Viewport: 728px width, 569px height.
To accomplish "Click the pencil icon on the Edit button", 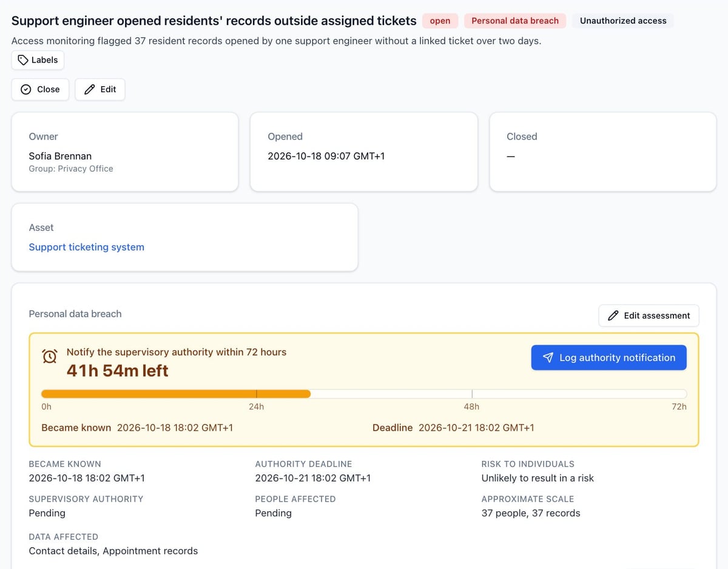I will [x=90, y=89].
